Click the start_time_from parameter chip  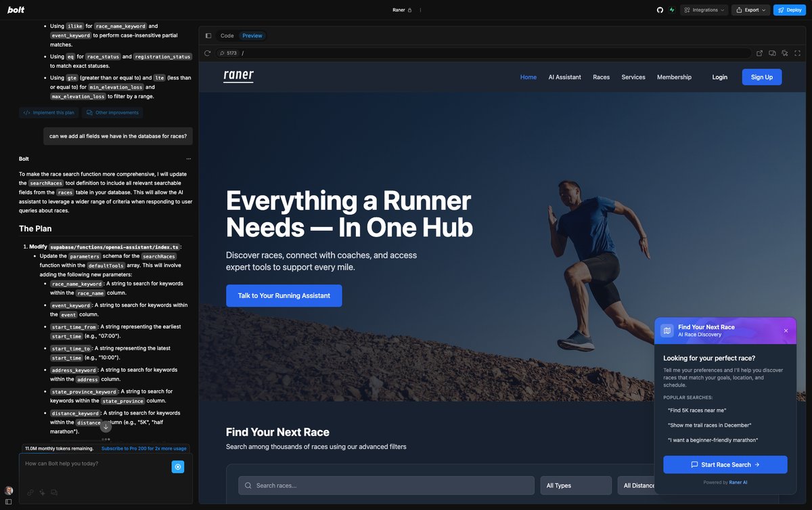[74, 327]
